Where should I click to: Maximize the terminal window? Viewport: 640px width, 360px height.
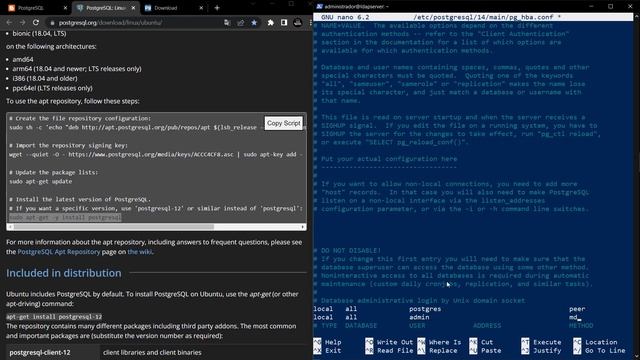611,6
